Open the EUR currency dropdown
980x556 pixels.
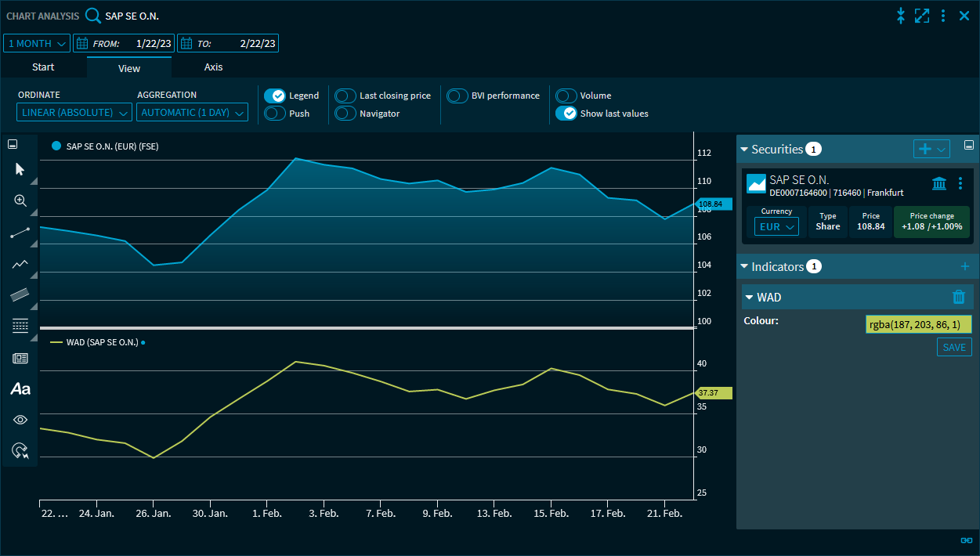[776, 226]
